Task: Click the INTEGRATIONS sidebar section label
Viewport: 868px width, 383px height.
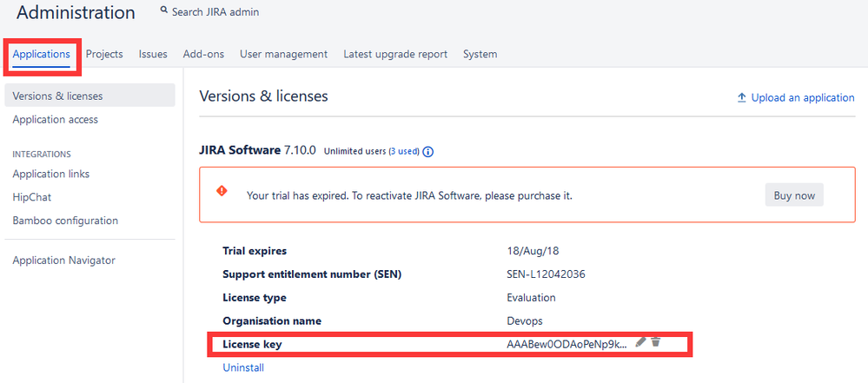Action: (42, 155)
